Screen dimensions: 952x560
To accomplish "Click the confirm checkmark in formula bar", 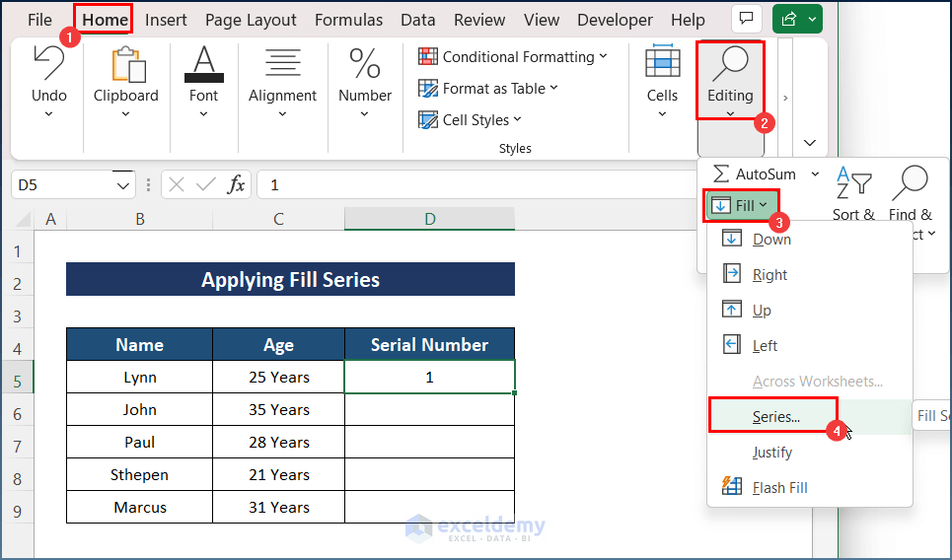I will click(206, 184).
